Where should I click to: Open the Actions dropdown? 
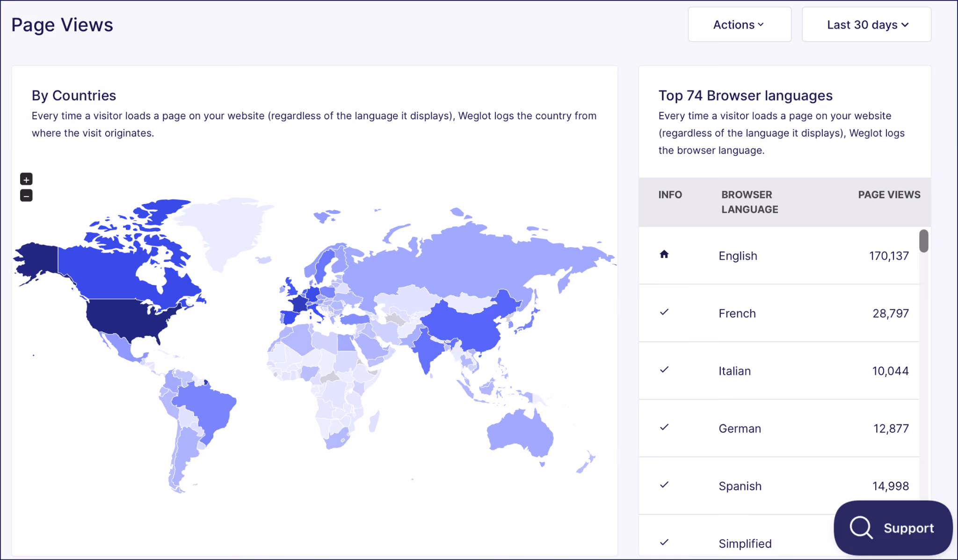point(740,24)
